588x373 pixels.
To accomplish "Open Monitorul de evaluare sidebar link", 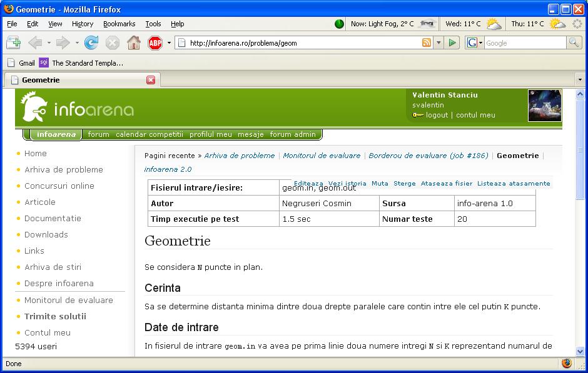I will pos(69,300).
